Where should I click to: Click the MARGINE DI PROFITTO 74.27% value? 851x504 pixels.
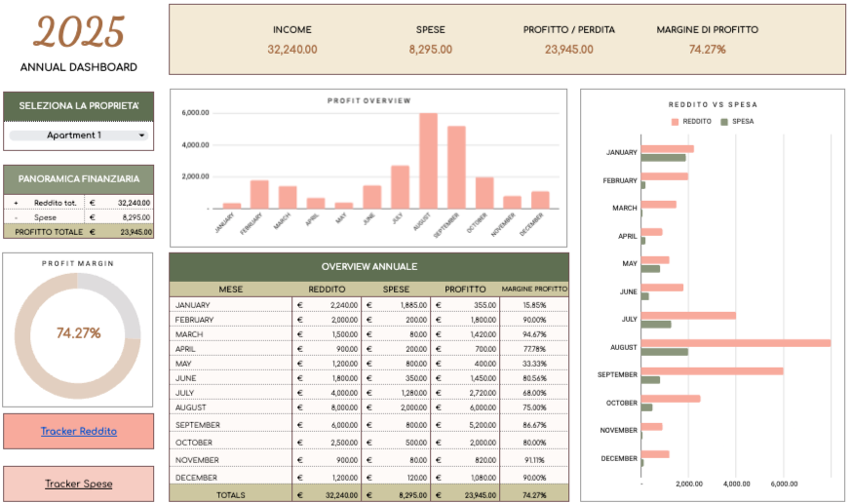707,49
